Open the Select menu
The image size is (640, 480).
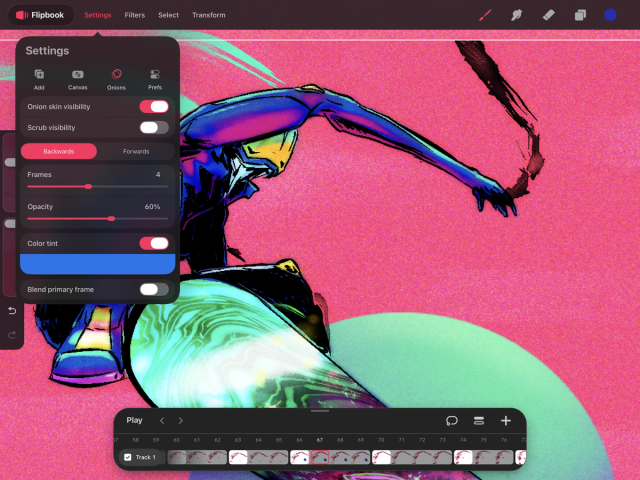[x=169, y=15]
